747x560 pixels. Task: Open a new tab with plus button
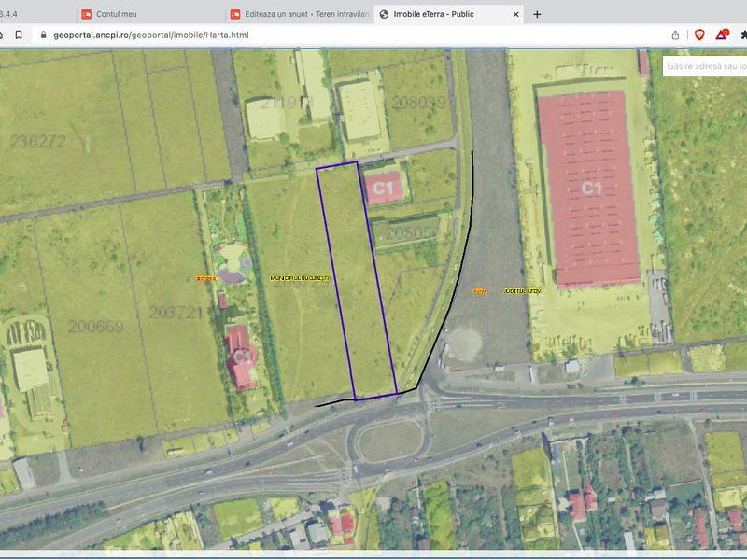point(537,14)
